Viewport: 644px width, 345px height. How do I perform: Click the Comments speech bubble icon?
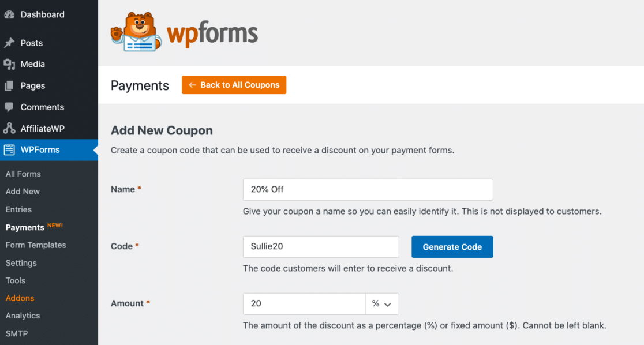(x=9, y=107)
